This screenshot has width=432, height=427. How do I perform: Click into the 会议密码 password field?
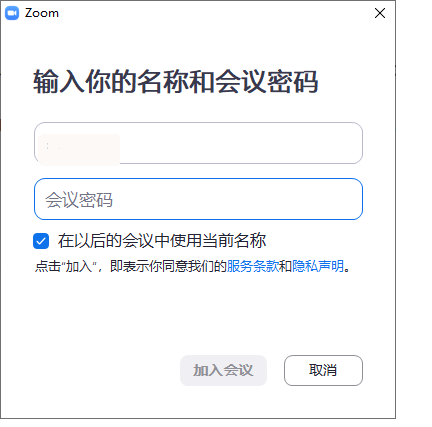point(198,199)
